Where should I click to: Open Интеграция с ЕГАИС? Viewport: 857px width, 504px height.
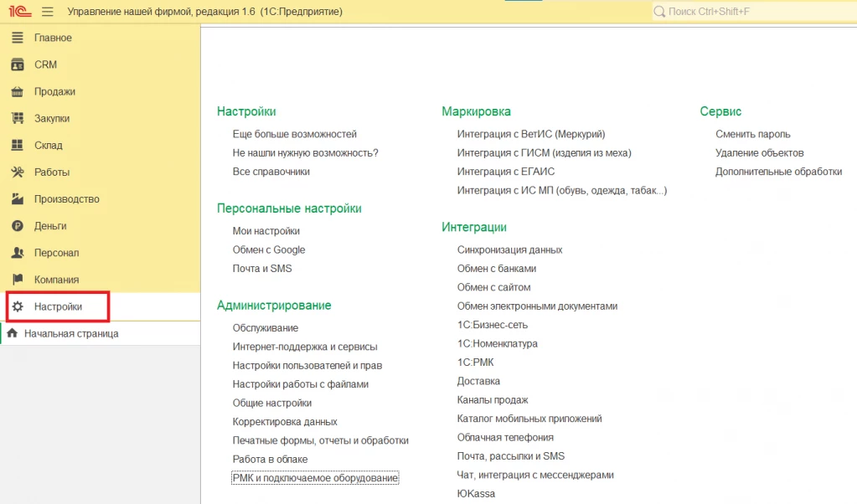[x=506, y=172]
